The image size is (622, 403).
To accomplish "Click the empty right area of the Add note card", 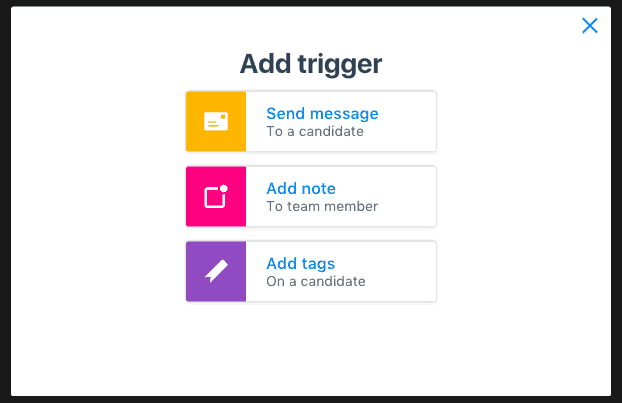I will pos(409,196).
